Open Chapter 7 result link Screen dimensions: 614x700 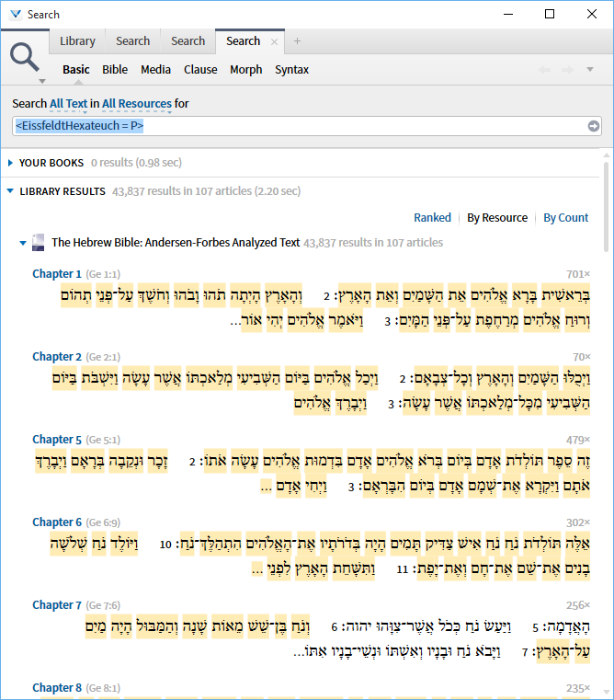[x=57, y=605]
